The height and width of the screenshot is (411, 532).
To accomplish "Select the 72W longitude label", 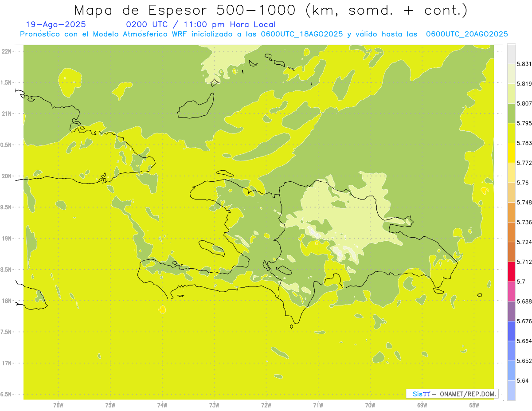I will 266,405.
